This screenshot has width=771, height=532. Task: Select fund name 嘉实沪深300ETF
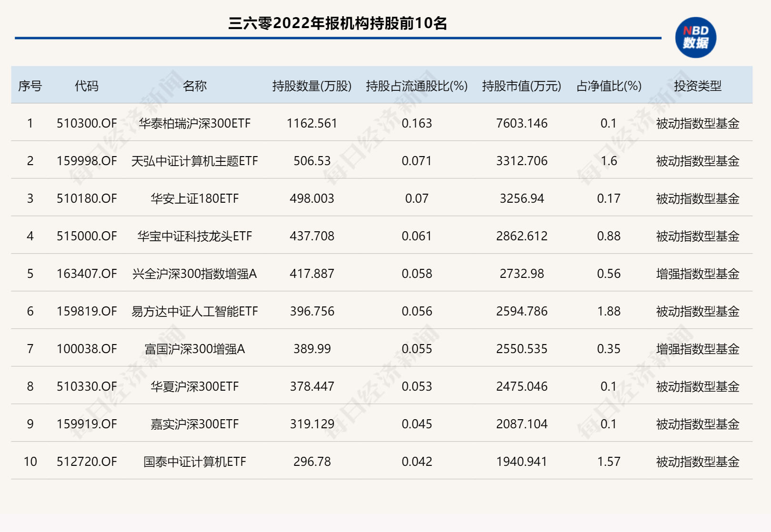click(195, 424)
